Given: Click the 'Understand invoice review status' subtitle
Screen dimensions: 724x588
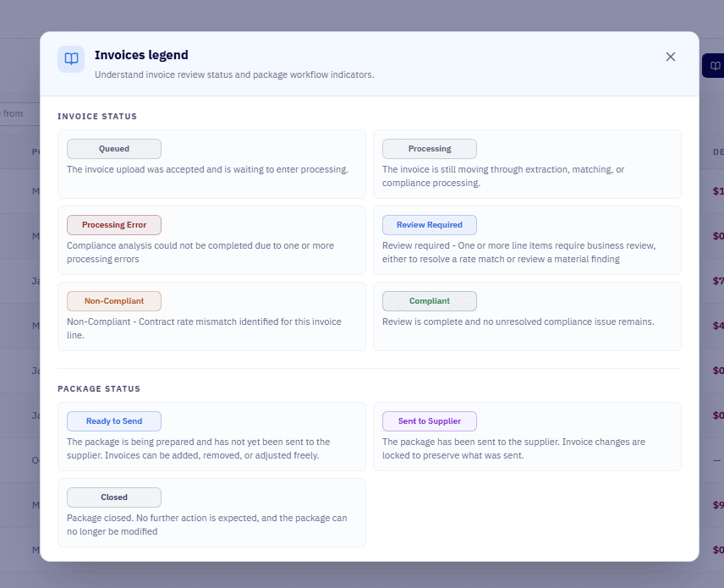Looking at the screenshot, I should 234,74.
